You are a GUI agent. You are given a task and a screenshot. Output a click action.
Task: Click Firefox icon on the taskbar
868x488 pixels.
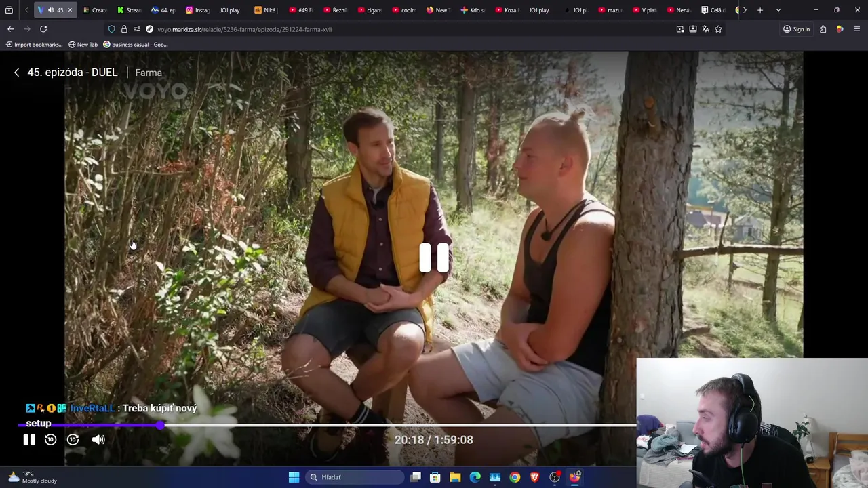pos(574,477)
